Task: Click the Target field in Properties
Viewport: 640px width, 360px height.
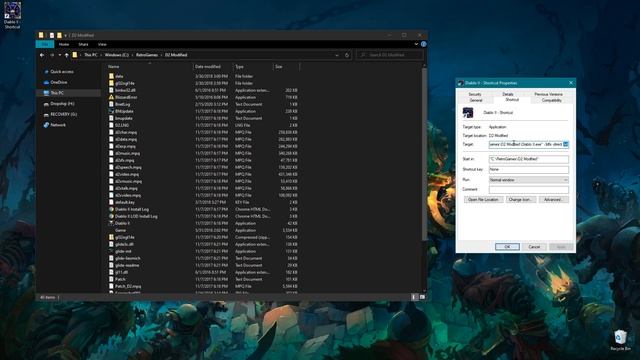Action: (529, 144)
